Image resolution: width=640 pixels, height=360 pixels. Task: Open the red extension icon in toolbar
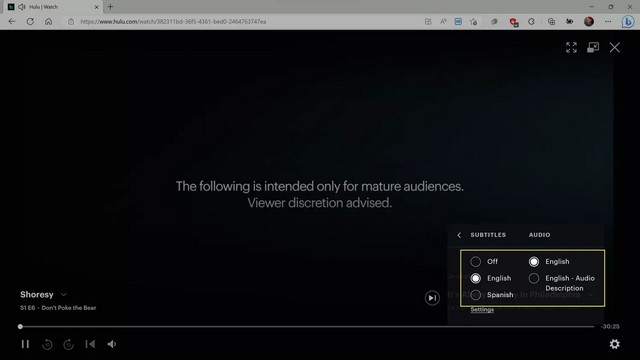click(x=514, y=22)
